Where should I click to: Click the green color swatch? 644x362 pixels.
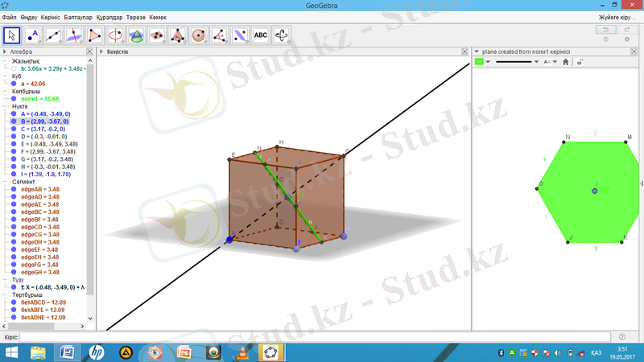tap(479, 61)
